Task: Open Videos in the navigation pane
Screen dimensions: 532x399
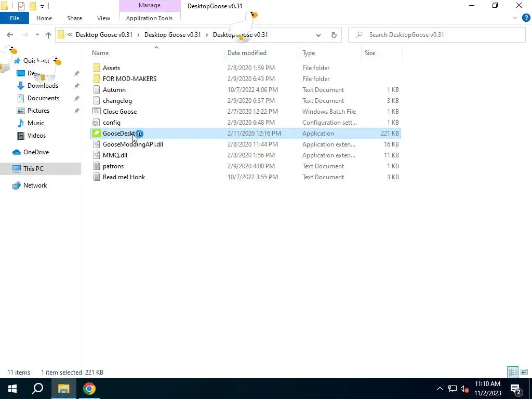Action: (36, 136)
